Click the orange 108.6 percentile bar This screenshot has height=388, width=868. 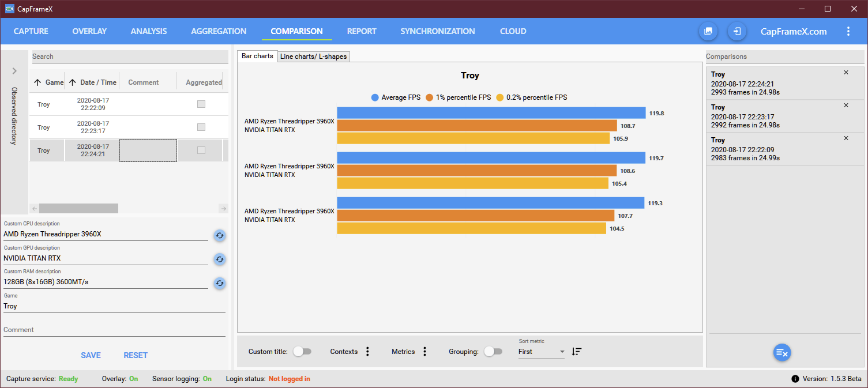pos(477,171)
